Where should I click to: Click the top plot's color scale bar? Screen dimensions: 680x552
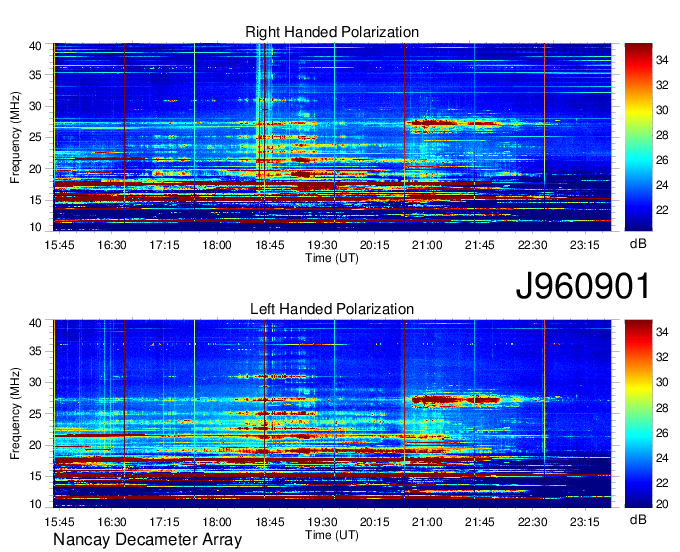pos(638,137)
